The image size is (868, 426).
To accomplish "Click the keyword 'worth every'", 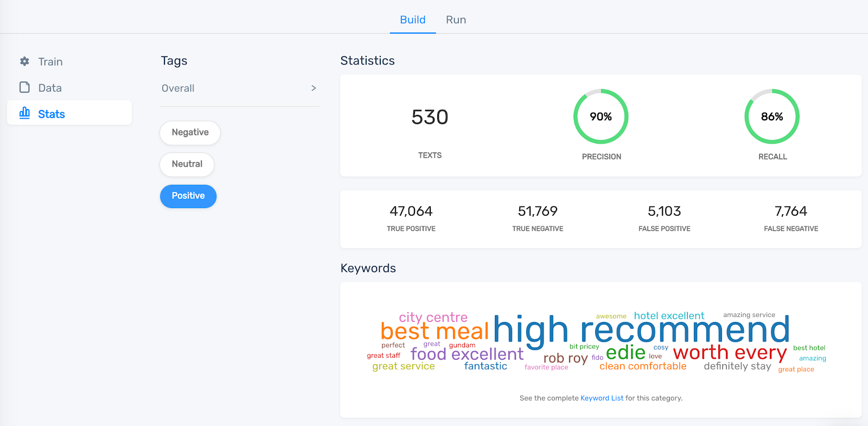I will coord(730,352).
